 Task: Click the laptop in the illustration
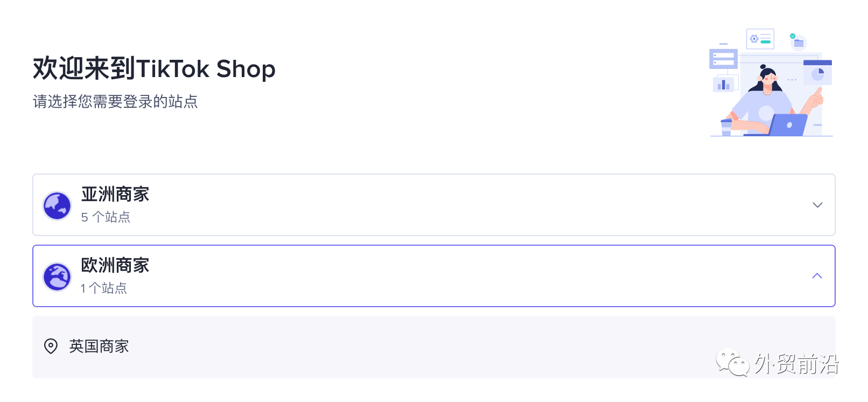[783, 125]
